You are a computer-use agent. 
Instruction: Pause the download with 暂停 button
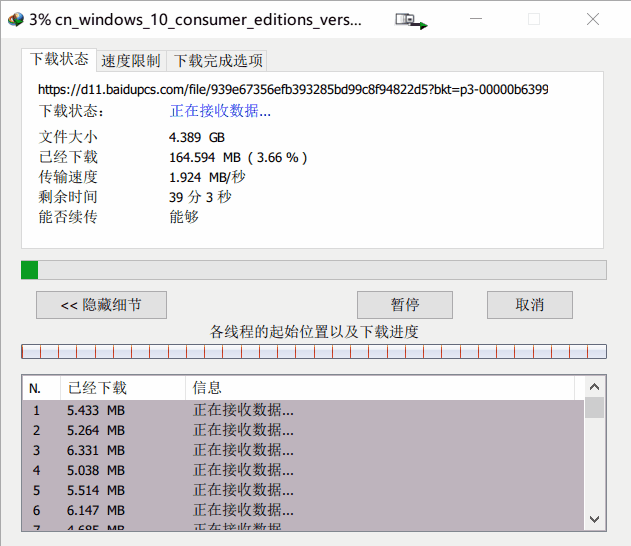click(x=405, y=305)
